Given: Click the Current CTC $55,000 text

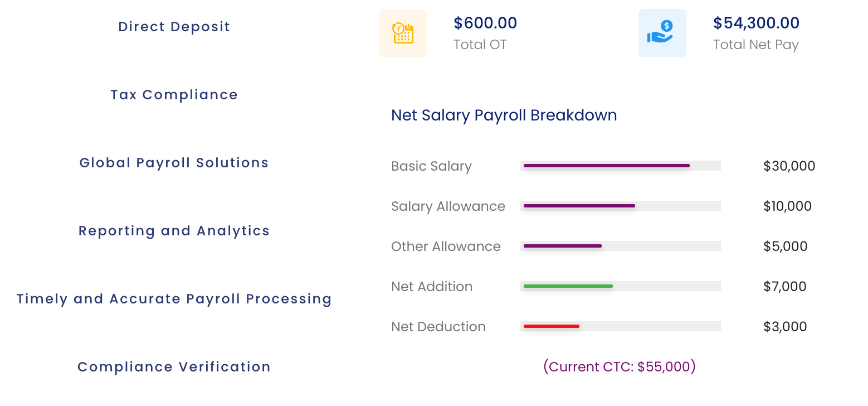Looking at the screenshot, I should [619, 366].
